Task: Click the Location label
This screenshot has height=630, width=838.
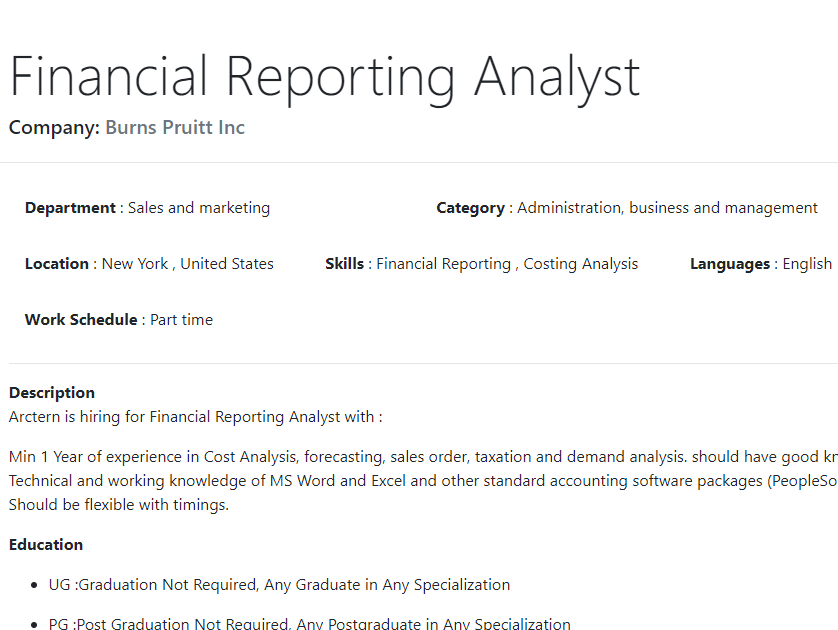Action: [x=57, y=264]
